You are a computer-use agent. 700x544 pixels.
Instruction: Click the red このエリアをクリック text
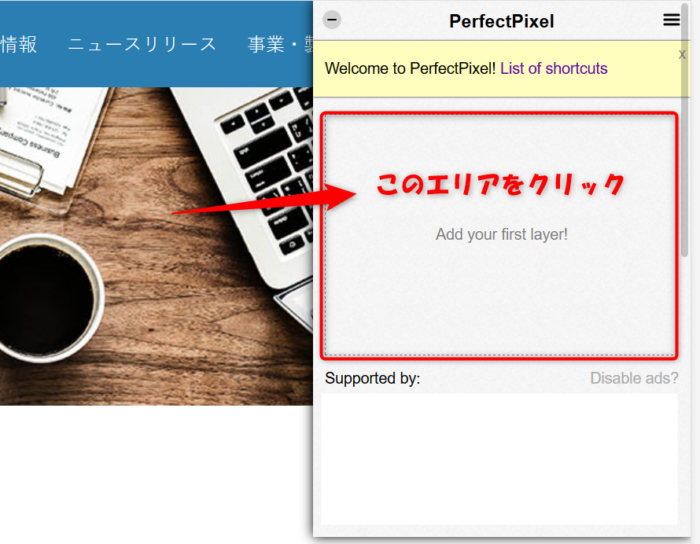tap(500, 185)
